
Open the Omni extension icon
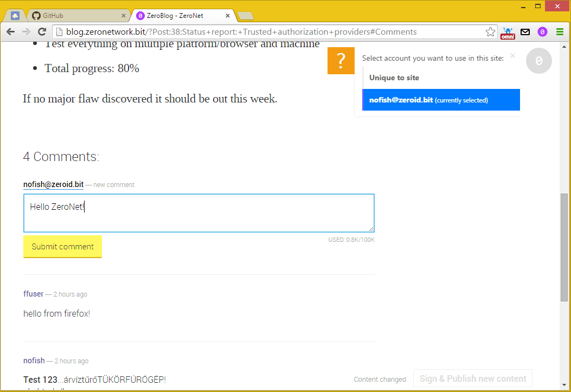[508, 33]
